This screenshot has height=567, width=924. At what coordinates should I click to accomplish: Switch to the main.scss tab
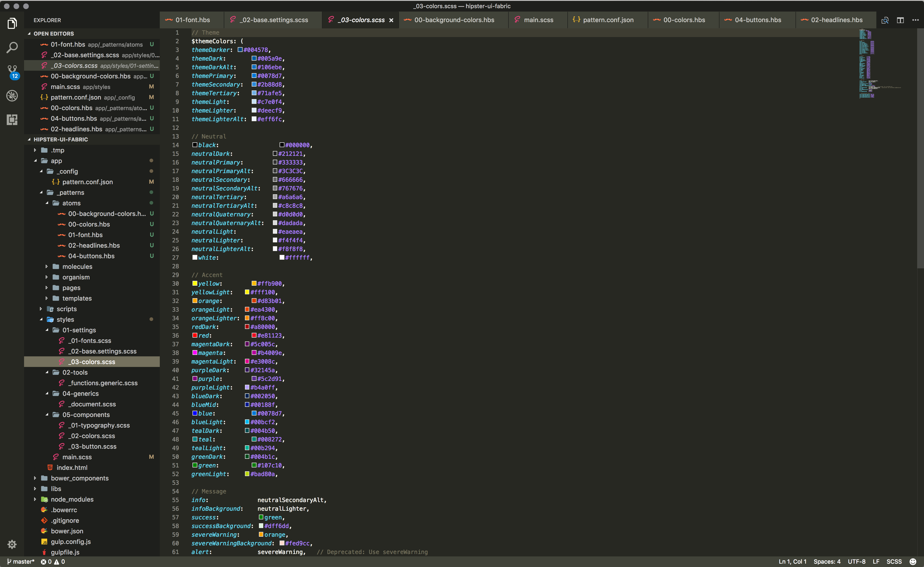pos(538,20)
